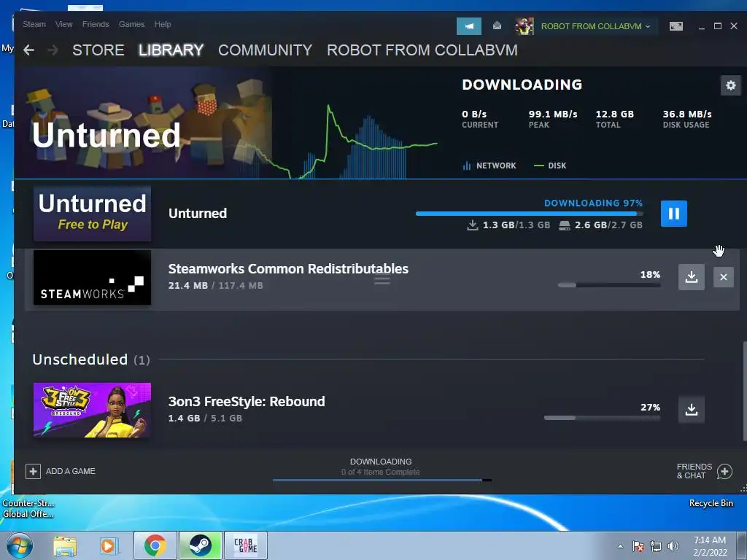Click the Unscheduled (1) section header
This screenshot has width=747, height=560.
91,359
